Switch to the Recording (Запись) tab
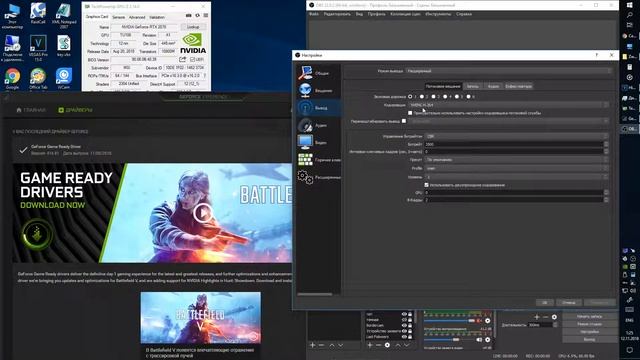The image size is (640, 360). (473, 86)
